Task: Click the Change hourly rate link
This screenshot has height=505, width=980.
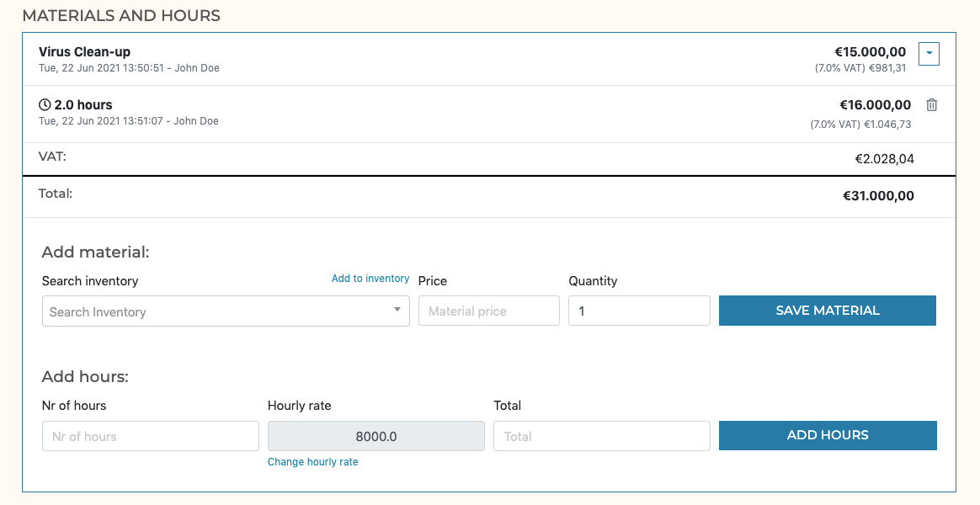Action: point(312,461)
